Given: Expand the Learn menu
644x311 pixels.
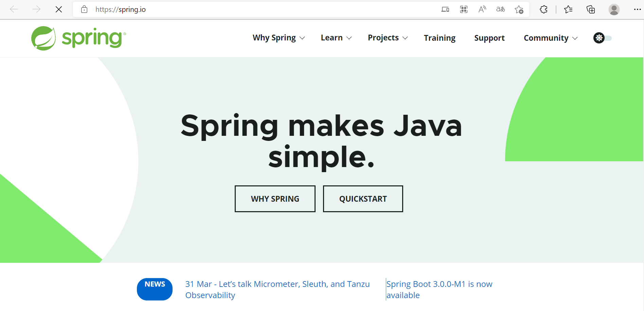Looking at the screenshot, I should (336, 38).
